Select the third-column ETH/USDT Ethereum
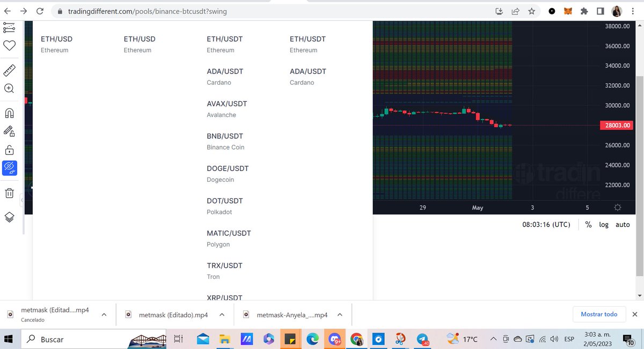The image size is (644, 349). (225, 44)
